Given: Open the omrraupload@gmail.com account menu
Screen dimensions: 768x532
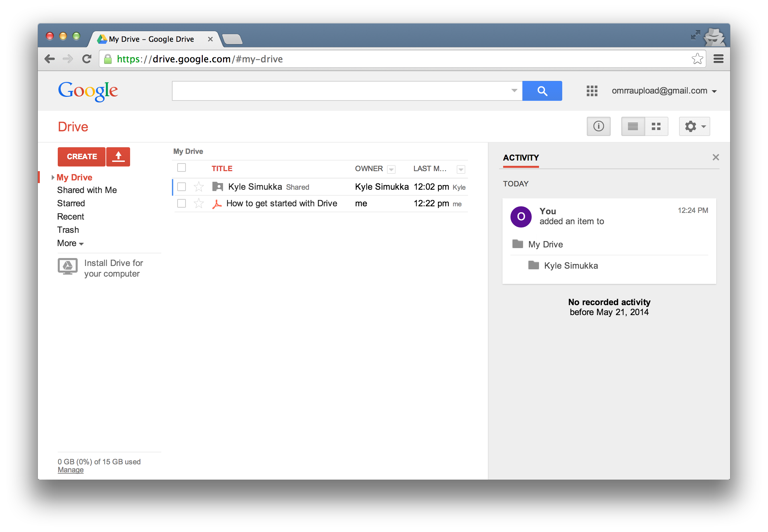Looking at the screenshot, I should click(x=664, y=91).
